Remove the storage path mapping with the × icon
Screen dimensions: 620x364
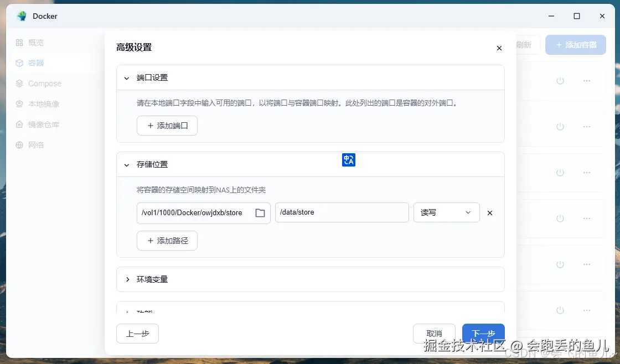coord(489,212)
